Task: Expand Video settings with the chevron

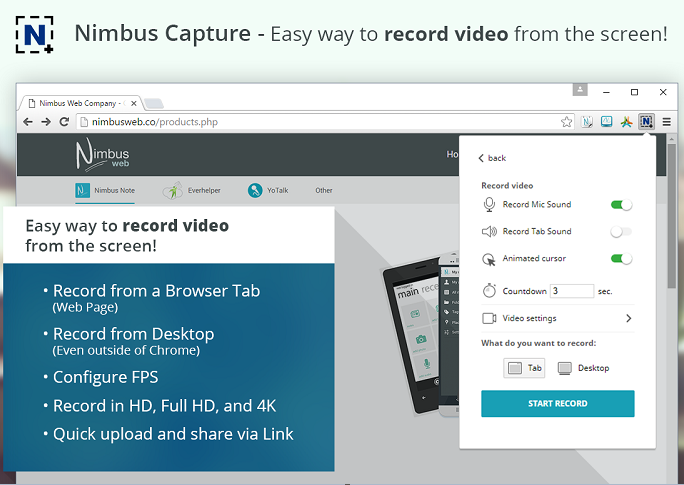Action: pyautogui.click(x=629, y=318)
